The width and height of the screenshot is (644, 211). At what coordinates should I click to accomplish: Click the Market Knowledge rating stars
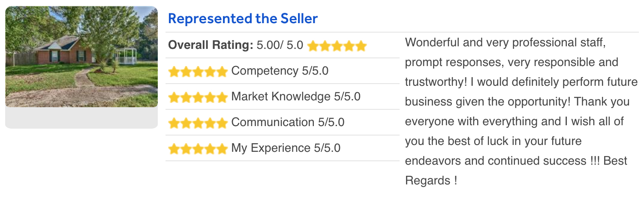[198, 97]
